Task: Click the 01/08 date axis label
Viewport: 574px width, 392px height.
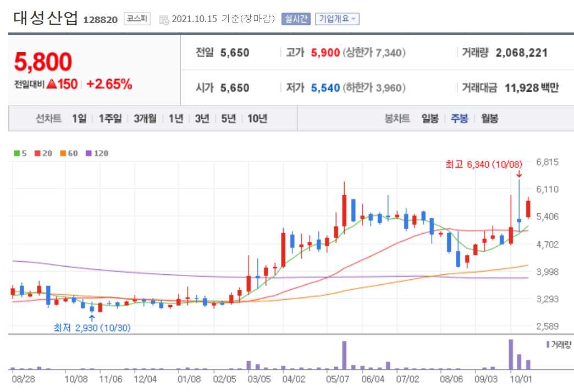Action: (x=189, y=379)
